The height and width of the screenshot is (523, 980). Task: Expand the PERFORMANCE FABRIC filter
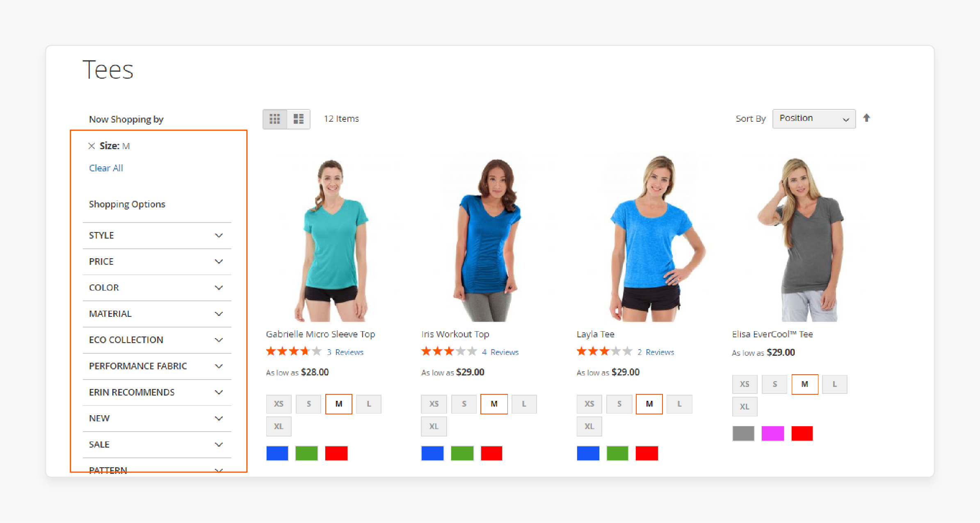point(157,366)
